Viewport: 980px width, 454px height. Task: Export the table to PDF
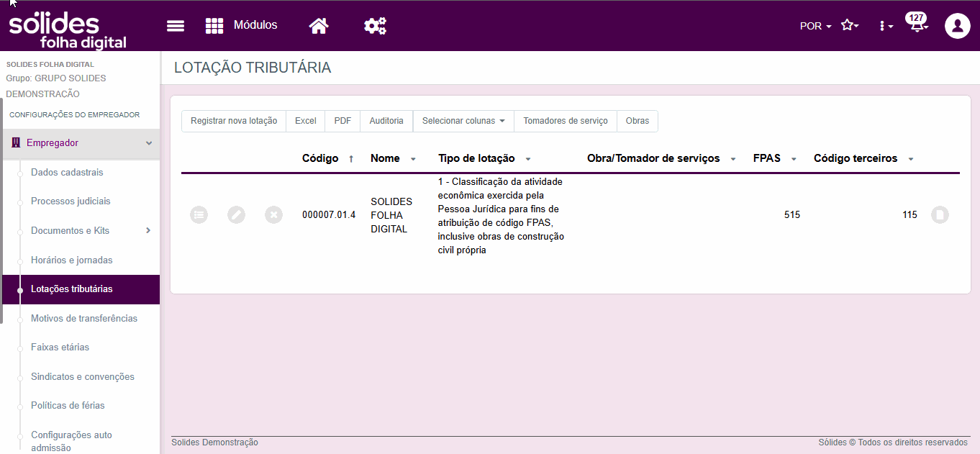click(x=342, y=121)
